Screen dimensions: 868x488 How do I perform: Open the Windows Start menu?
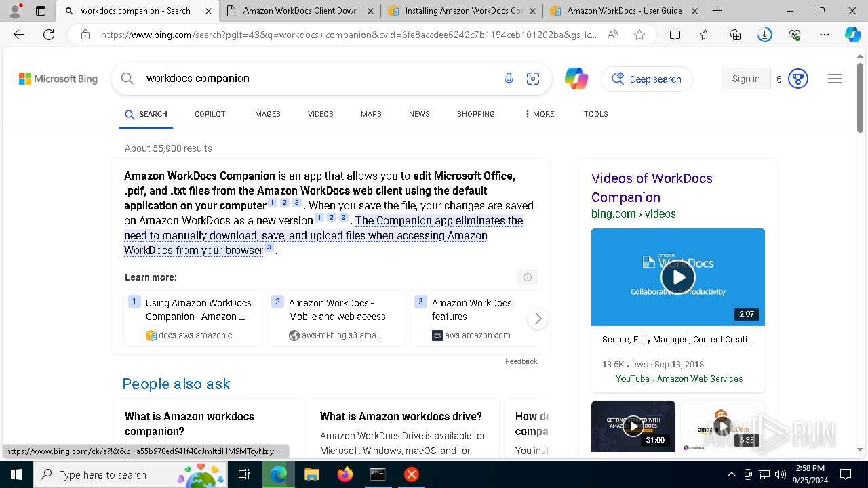pos(16,474)
